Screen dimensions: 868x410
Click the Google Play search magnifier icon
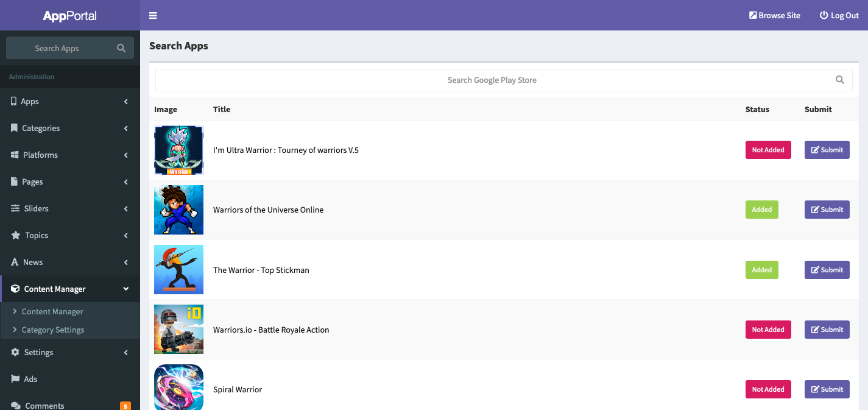840,80
